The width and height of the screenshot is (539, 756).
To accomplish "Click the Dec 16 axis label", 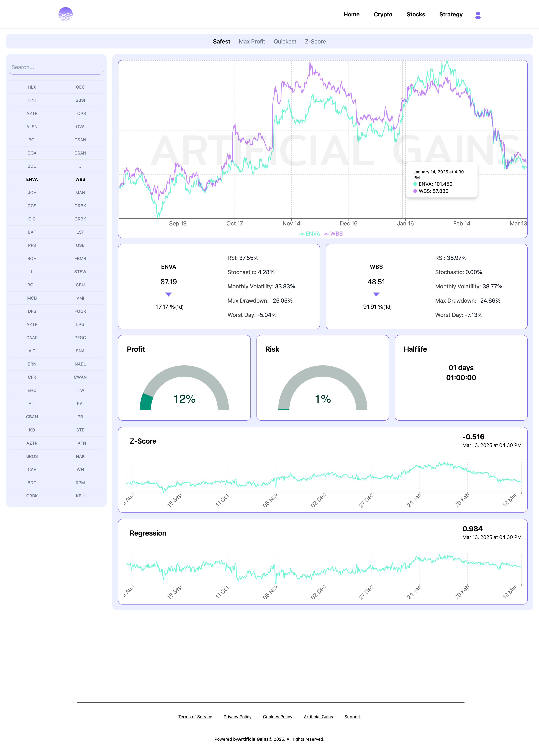I will pos(348,223).
